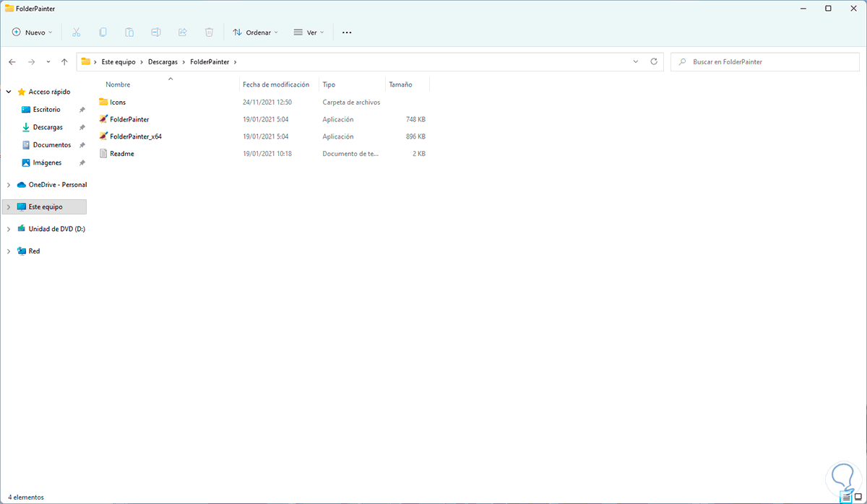Expand the Unidad de DVD (D:) node
Image resolution: width=867 pixels, height=504 pixels.
pyautogui.click(x=9, y=229)
